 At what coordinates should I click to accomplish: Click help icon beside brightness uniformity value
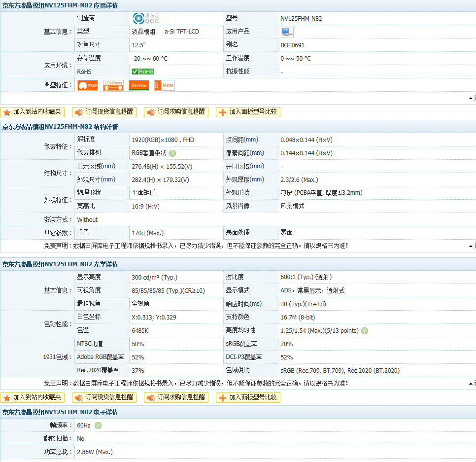point(365,331)
